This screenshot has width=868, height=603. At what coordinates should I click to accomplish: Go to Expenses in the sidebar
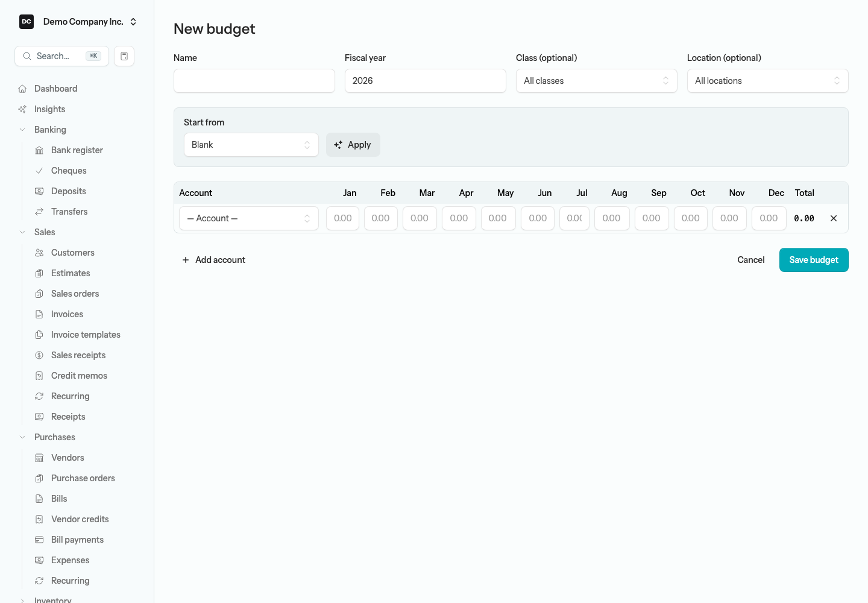[x=70, y=560]
